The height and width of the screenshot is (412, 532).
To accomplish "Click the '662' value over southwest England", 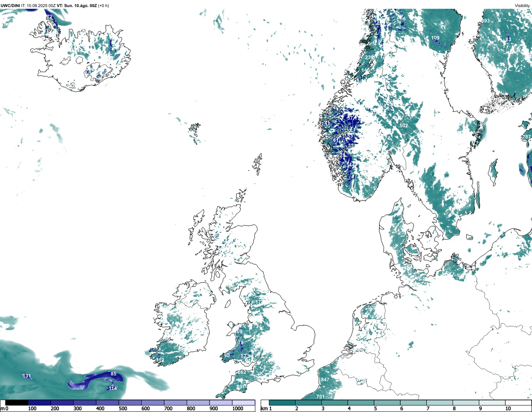I will pyautogui.click(x=242, y=372).
